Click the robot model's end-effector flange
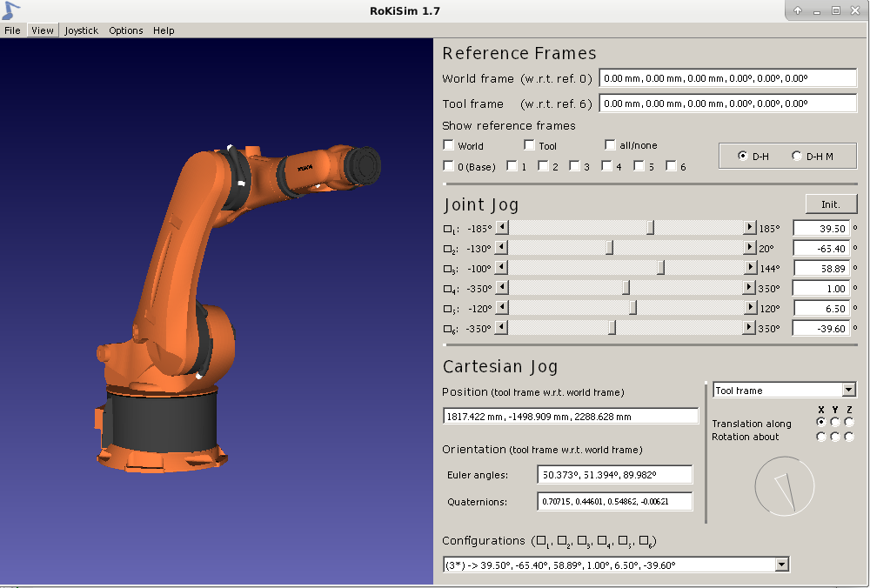This screenshot has width=870, height=588. 364,166
